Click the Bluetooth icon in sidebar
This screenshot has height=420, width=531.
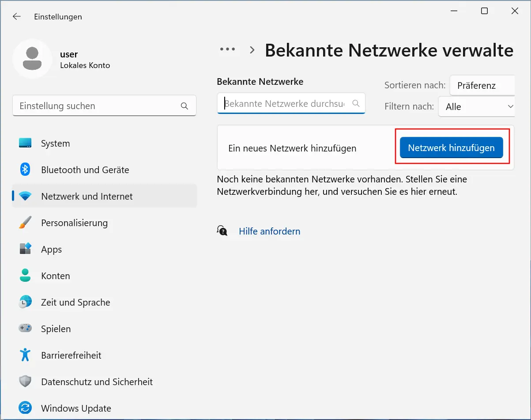pyautogui.click(x=25, y=170)
